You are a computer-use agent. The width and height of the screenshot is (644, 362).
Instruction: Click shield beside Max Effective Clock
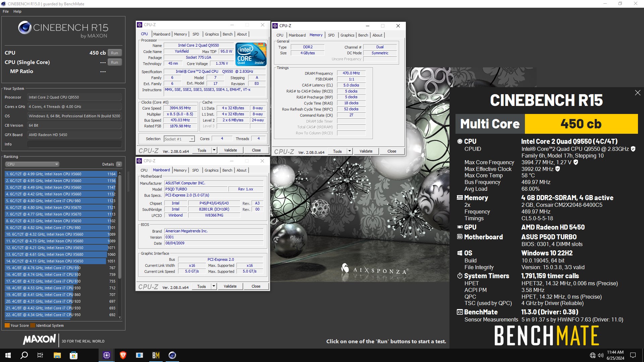pyautogui.click(x=557, y=169)
